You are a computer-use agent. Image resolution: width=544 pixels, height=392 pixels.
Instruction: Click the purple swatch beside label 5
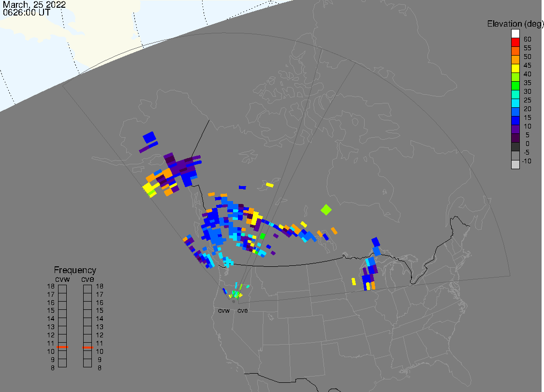[515, 129]
